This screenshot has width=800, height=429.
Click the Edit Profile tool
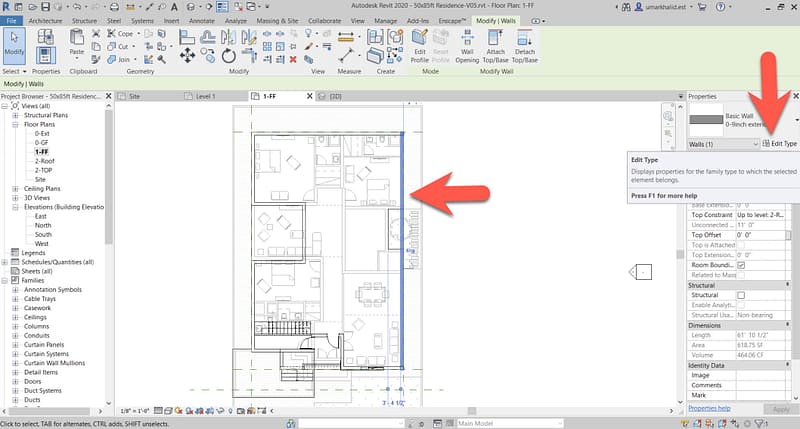click(x=420, y=46)
